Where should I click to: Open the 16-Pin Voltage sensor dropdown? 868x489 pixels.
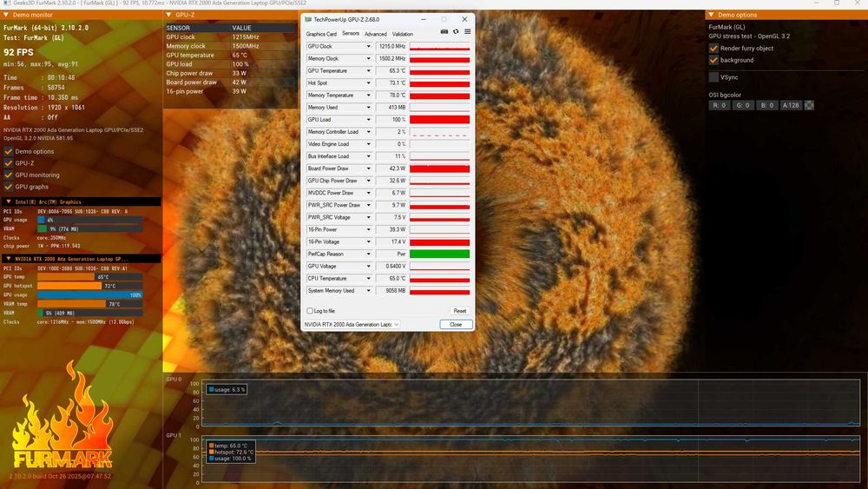point(368,241)
